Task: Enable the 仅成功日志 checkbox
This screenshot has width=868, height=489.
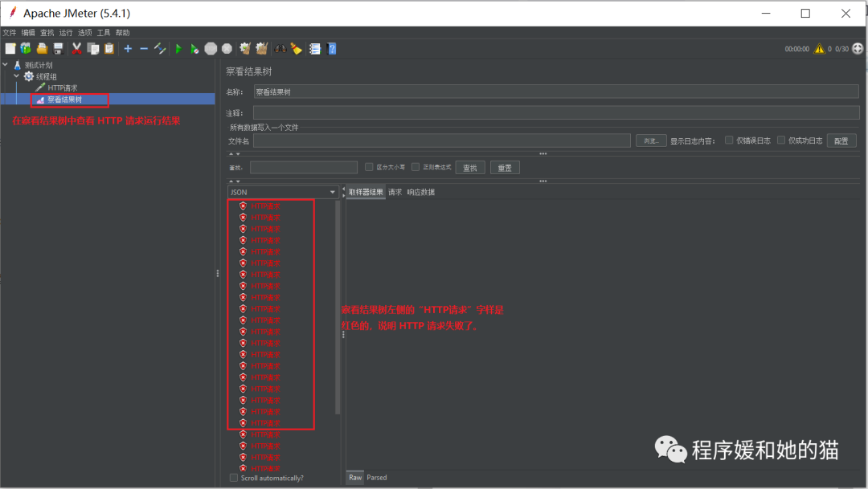Action: (781, 140)
